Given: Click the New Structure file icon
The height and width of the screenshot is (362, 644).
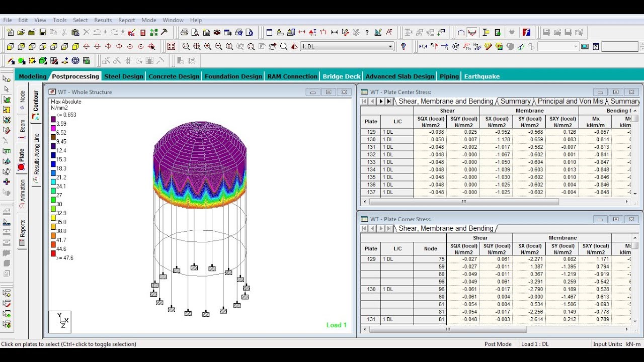Looking at the screenshot, I should click(11, 32).
